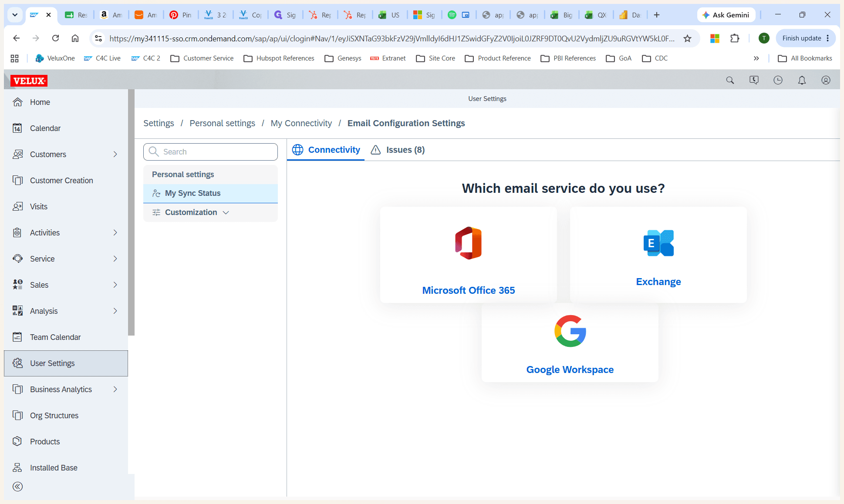
Task: Bookmark this page with star icon
Action: click(687, 38)
